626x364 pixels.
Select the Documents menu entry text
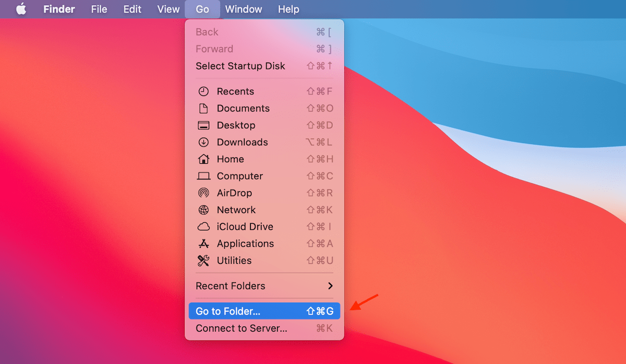(243, 108)
